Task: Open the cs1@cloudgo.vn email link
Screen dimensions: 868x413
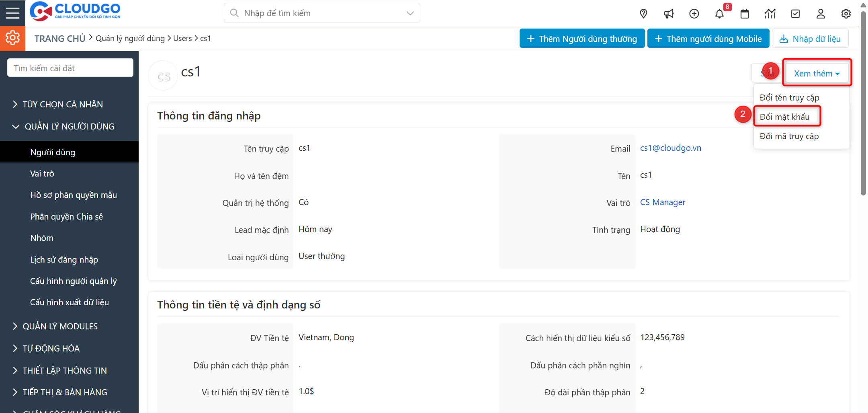Action: tap(670, 148)
